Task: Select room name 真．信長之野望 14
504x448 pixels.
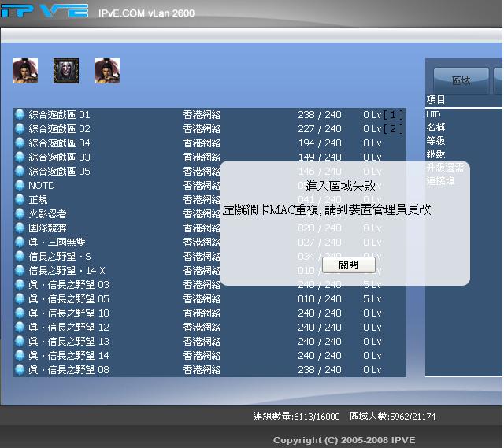Action: (x=69, y=355)
